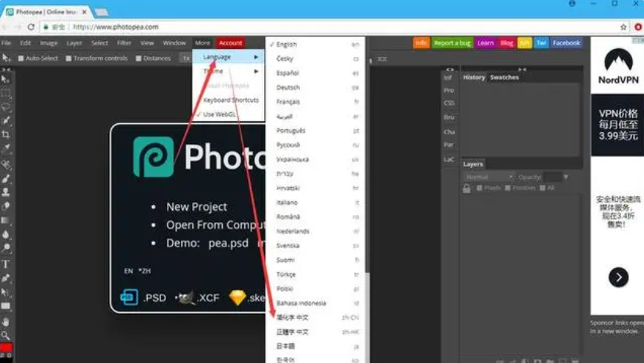Open the pea.psd demo link
The image size is (644, 363).
click(x=228, y=243)
